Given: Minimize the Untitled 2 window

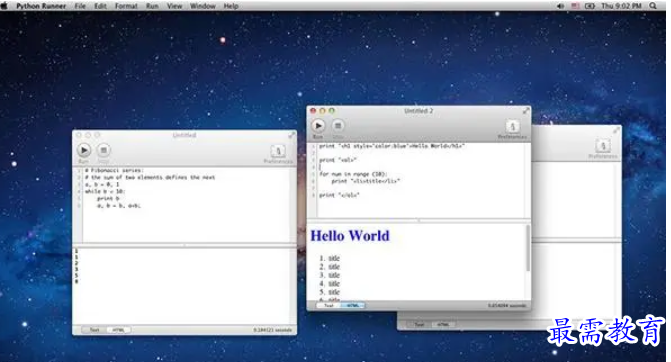Looking at the screenshot, I should click(322, 111).
